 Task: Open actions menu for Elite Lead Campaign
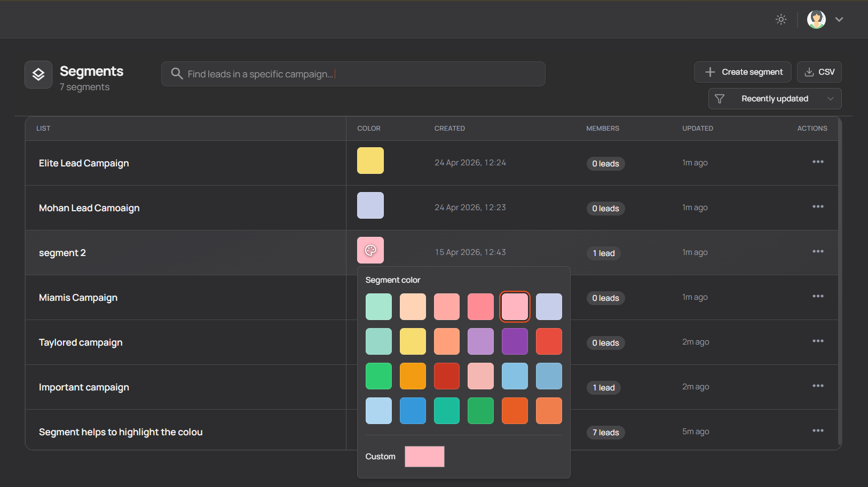point(818,162)
